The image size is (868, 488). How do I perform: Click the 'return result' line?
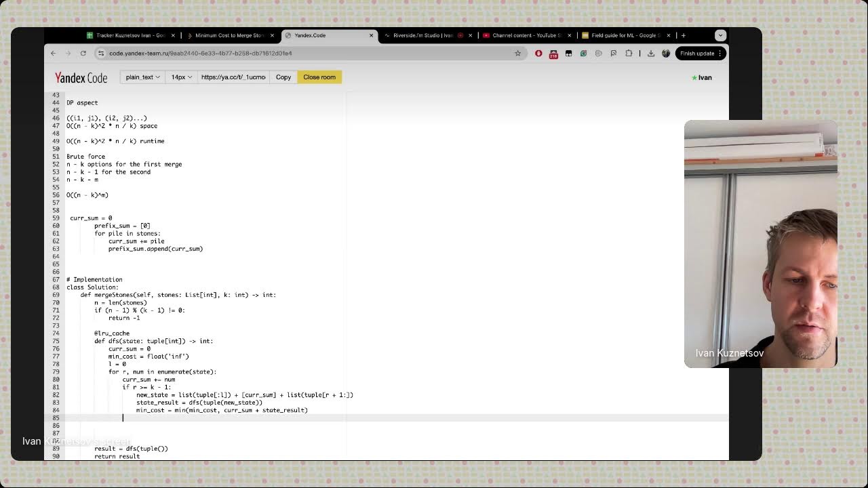[x=117, y=456]
